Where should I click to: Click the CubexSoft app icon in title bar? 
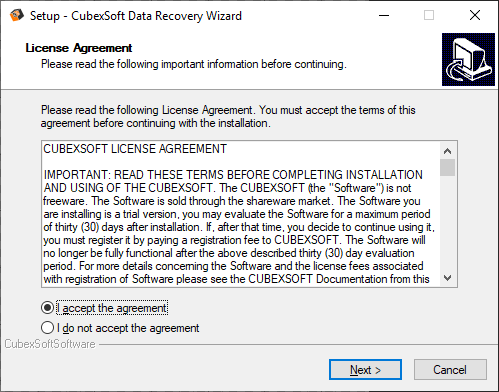pyautogui.click(x=16, y=15)
